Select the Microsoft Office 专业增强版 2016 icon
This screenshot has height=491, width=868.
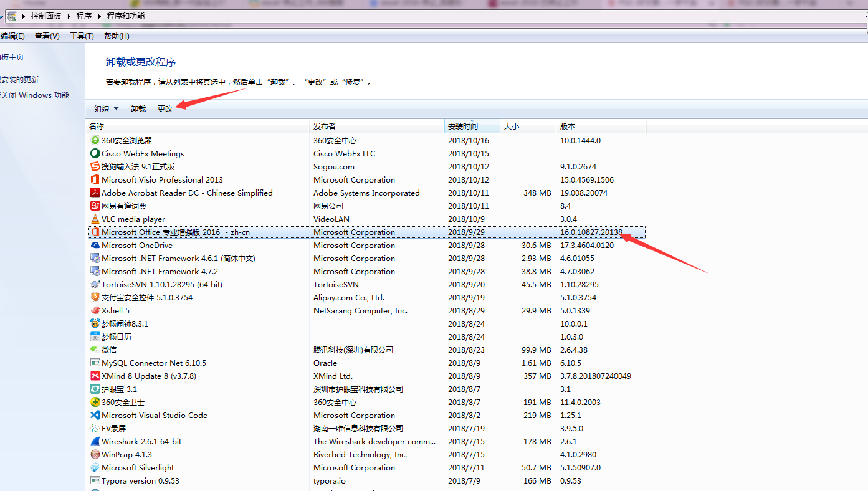[x=95, y=232]
